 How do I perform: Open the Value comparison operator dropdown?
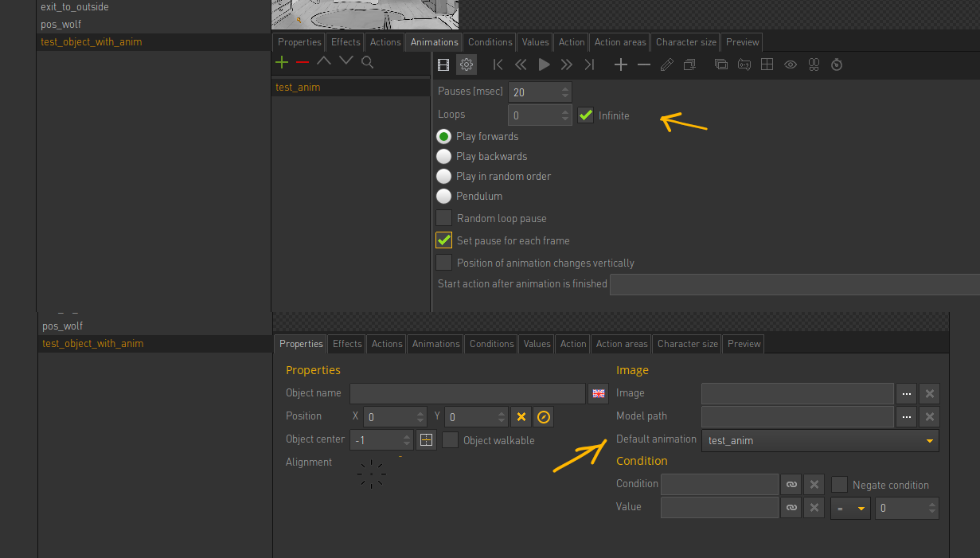(x=850, y=508)
